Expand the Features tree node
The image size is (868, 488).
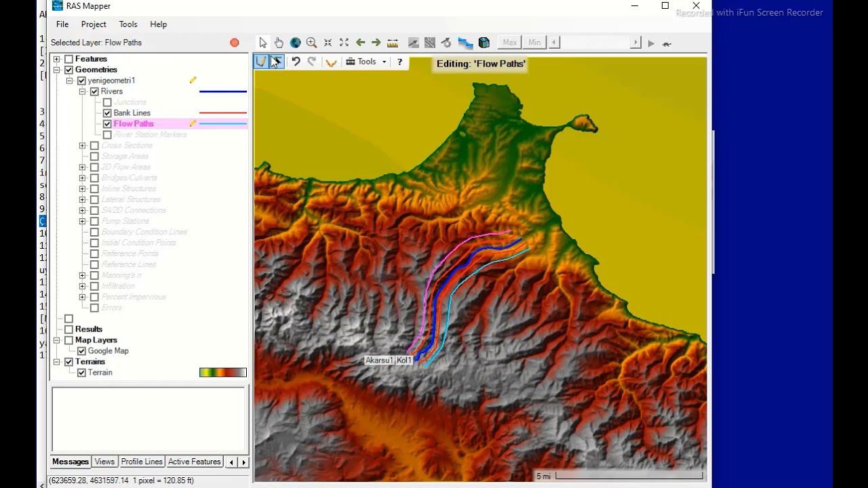pyautogui.click(x=57, y=59)
